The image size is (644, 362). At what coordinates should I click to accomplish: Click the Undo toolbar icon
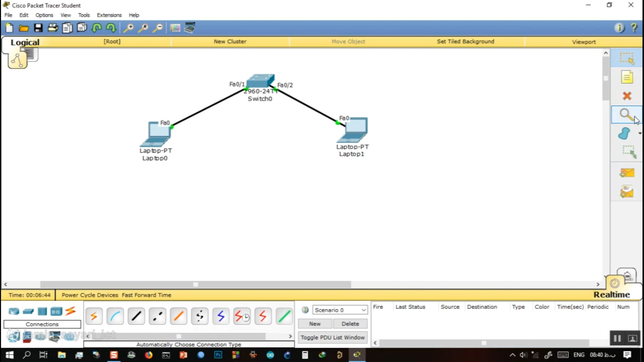click(97, 28)
